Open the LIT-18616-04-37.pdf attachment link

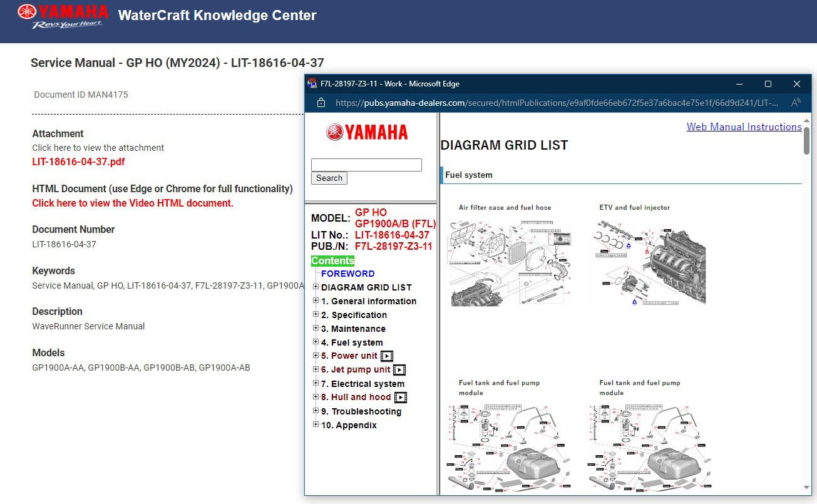coord(78,162)
